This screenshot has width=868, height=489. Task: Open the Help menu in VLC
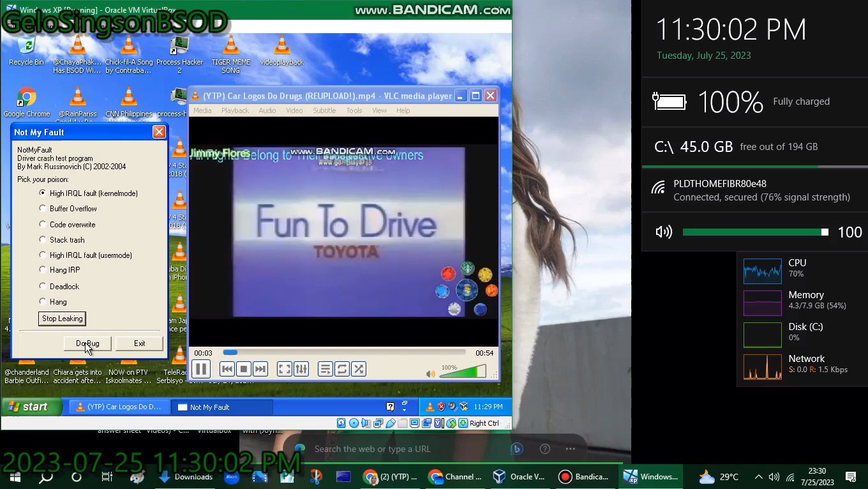[x=403, y=110]
